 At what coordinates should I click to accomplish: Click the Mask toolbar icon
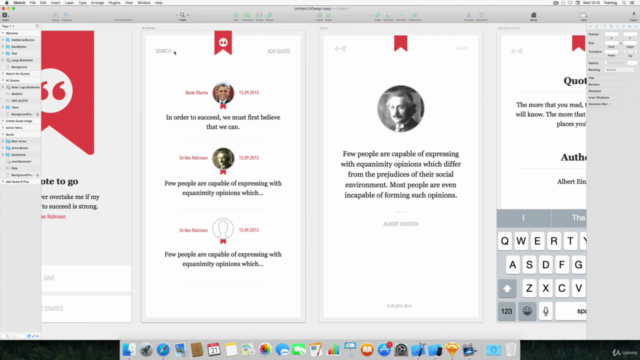tap(320, 16)
